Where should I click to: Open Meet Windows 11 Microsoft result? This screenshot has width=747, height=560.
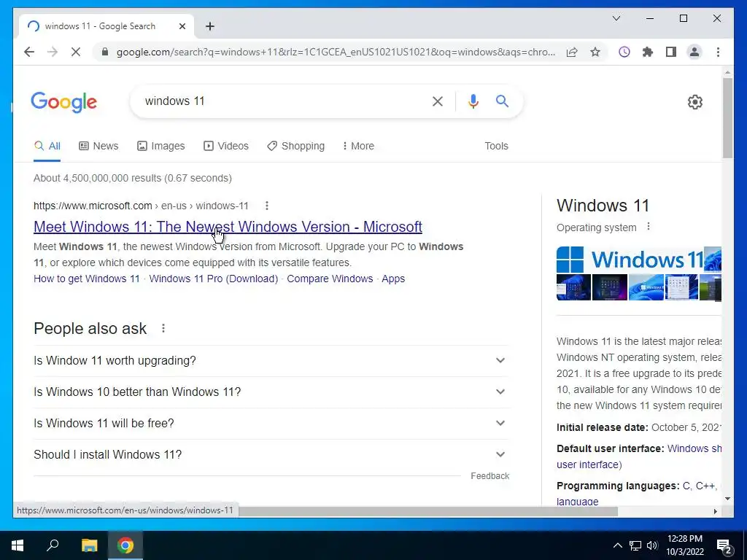228,227
